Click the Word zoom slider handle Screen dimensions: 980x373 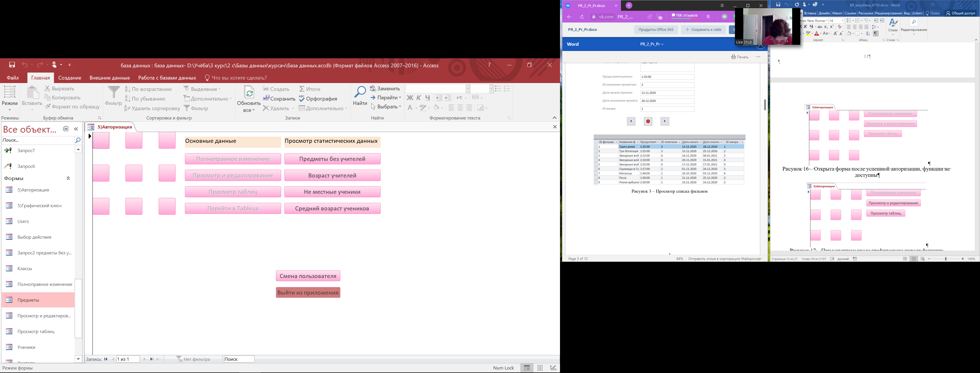(x=946, y=259)
